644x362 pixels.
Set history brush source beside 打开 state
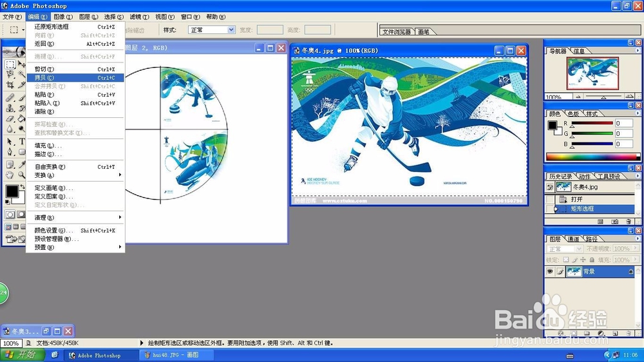coord(550,199)
